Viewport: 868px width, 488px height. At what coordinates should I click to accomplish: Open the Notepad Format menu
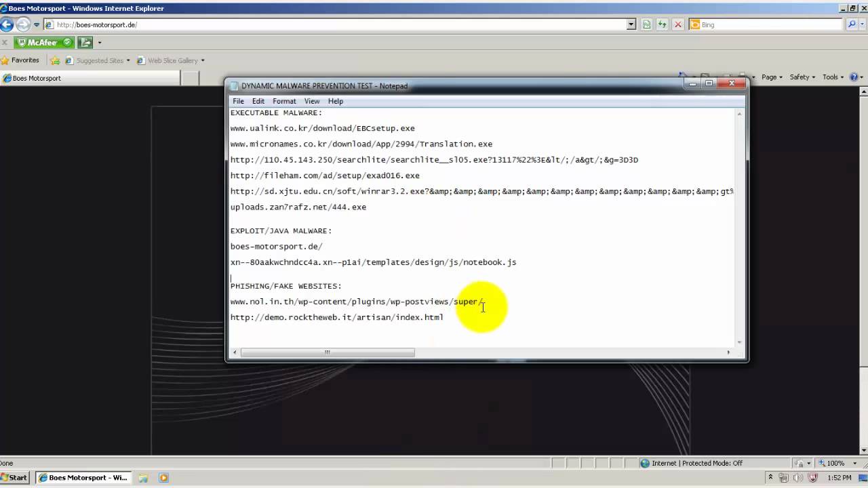284,101
